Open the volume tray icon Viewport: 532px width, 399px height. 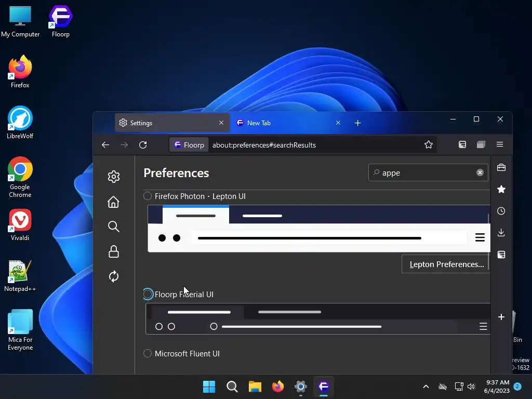click(x=471, y=387)
